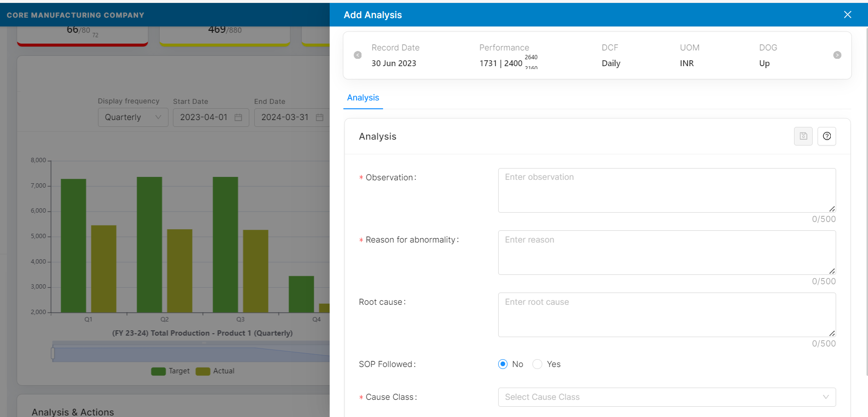Viewport: 868px width, 417px height.
Task: Click the Start Date field 2023-04-01
Action: [x=211, y=118]
